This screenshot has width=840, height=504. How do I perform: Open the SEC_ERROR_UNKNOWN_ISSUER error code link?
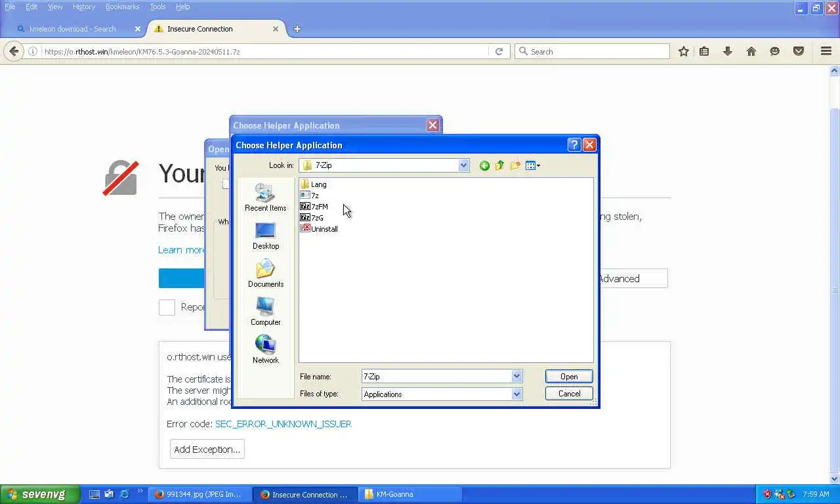click(283, 424)
